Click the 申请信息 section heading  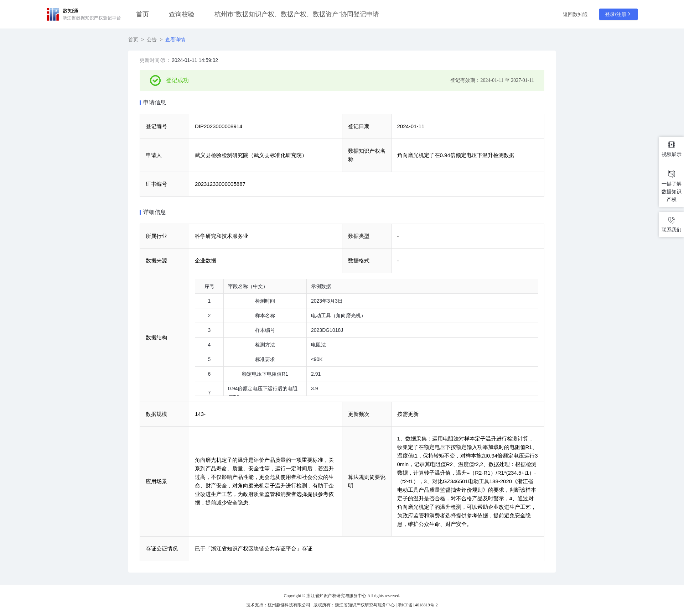[x=154, y=103]
